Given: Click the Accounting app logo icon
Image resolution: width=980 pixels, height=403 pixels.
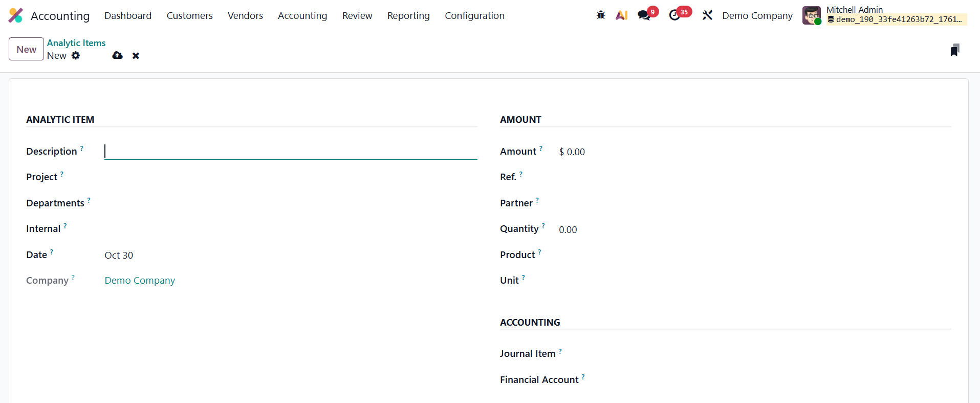Looking at the screenshot, I should (x=16, y=15).
